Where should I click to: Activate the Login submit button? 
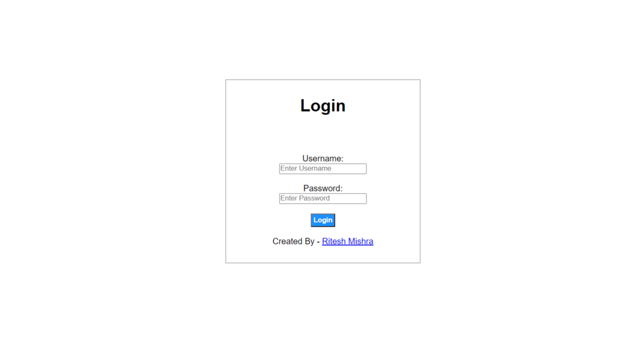(x=323, y=220)
